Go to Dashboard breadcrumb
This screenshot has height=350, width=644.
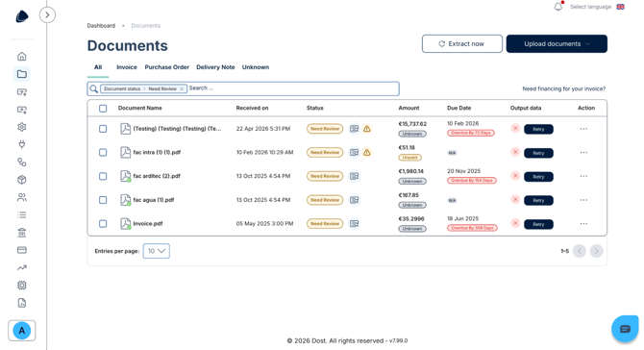coord(101,25)
